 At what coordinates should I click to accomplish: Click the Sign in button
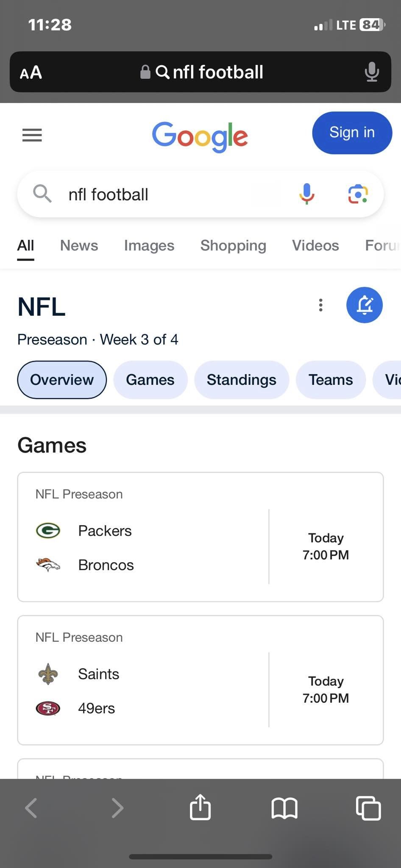(x=352, y=133)
